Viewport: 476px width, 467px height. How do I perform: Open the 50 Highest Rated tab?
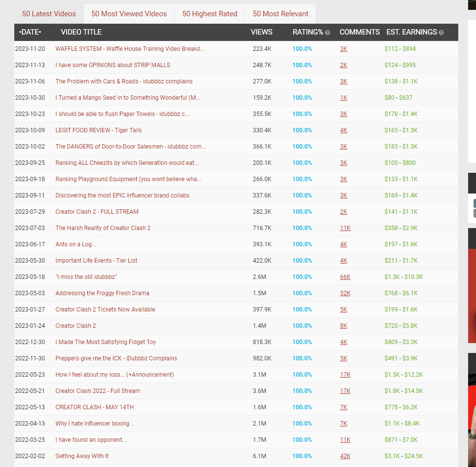pyautogui.click(x=210, y=14)
